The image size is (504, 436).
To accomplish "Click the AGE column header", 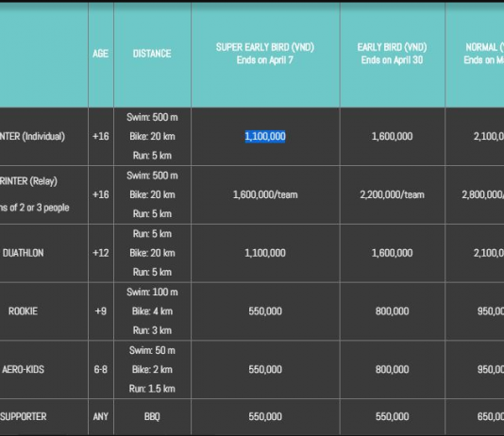I will pyautogui.click(x=101, y=54).
